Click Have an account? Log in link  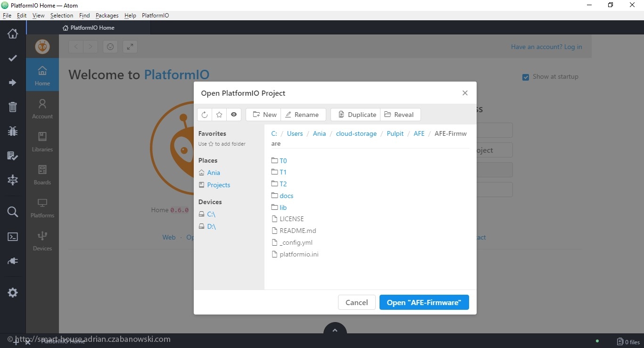pyautogui.click(x=546, y=47)
